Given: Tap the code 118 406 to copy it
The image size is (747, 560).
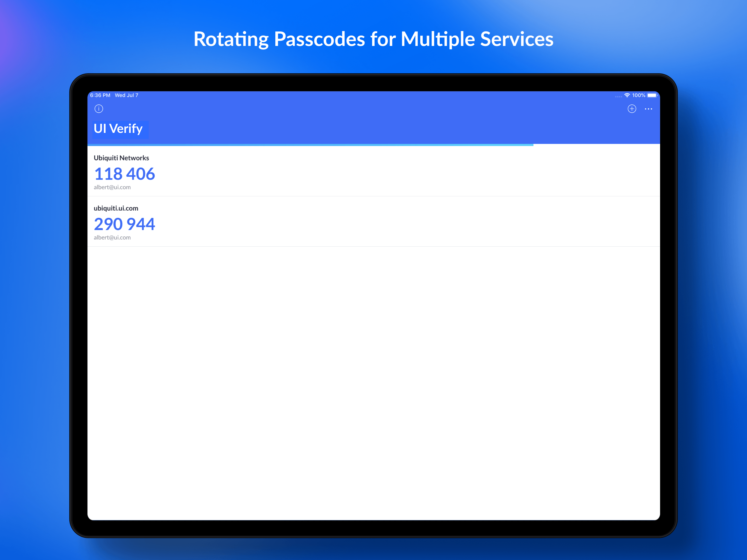Looking at the screenshot, I should point(124,174).
